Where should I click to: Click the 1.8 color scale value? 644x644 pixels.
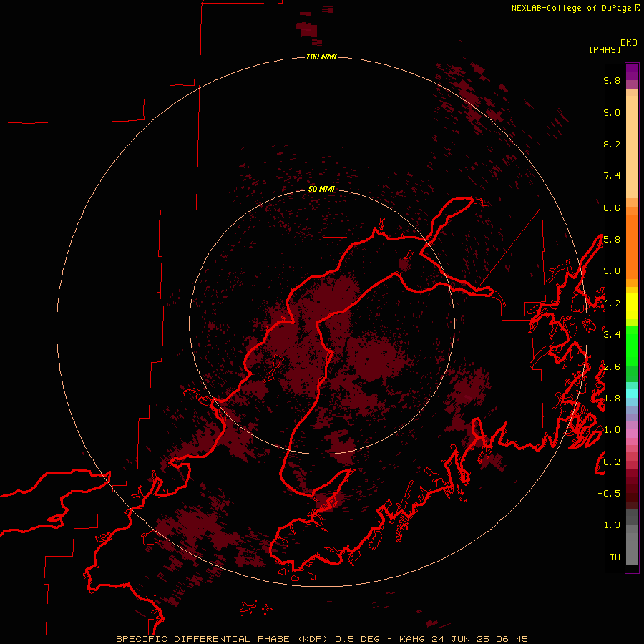(x=612, y=399)
